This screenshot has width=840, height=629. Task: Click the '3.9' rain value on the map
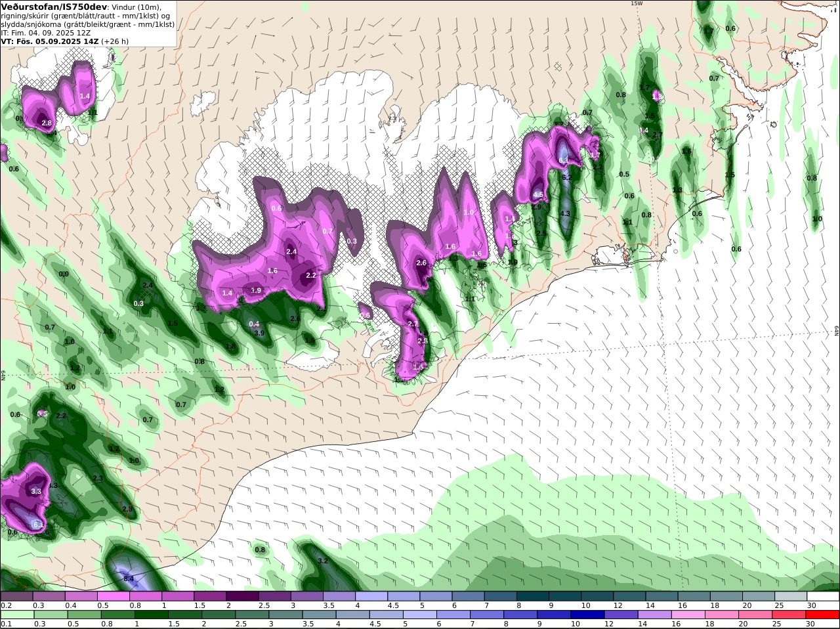coord(259,333)
